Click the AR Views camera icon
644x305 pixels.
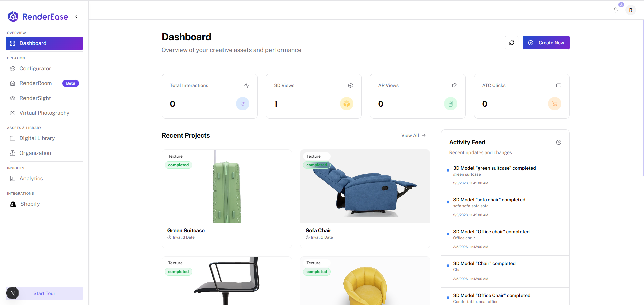click(455, 85)
